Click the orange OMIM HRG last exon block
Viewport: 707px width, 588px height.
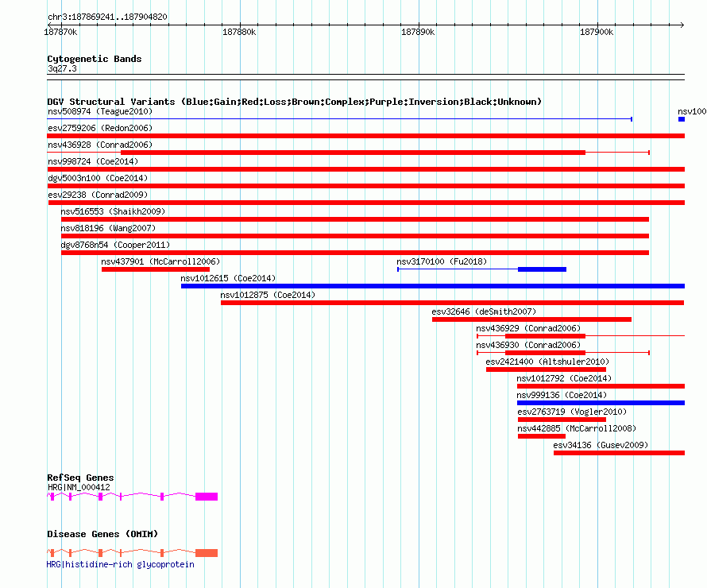click(x=207, y=553)
